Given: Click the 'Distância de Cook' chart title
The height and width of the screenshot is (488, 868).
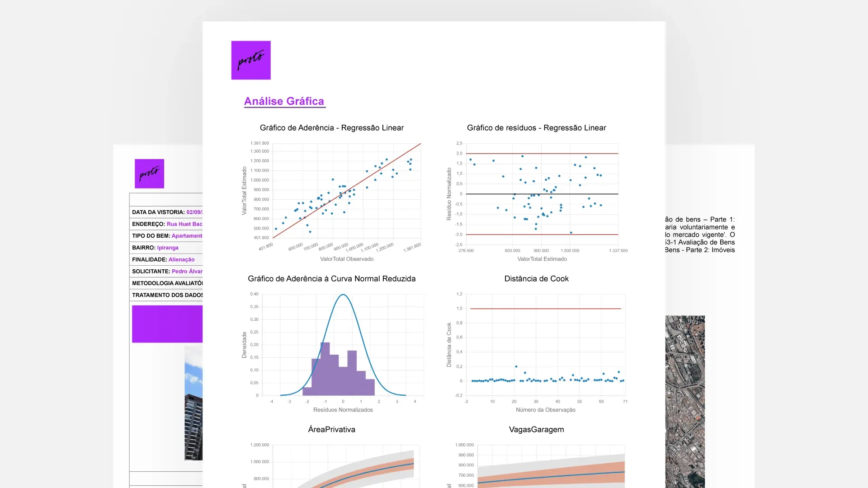Looking at the screenshot, I should 537,279.
